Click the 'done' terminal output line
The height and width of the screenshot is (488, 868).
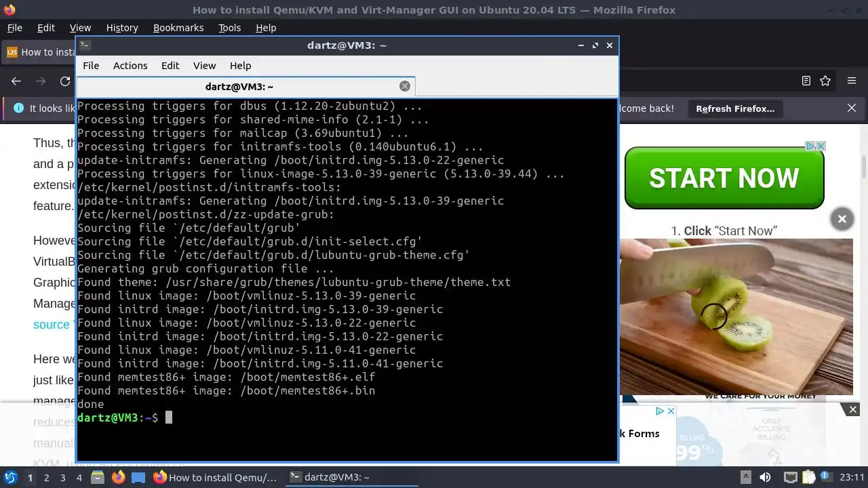pos(91,404)
